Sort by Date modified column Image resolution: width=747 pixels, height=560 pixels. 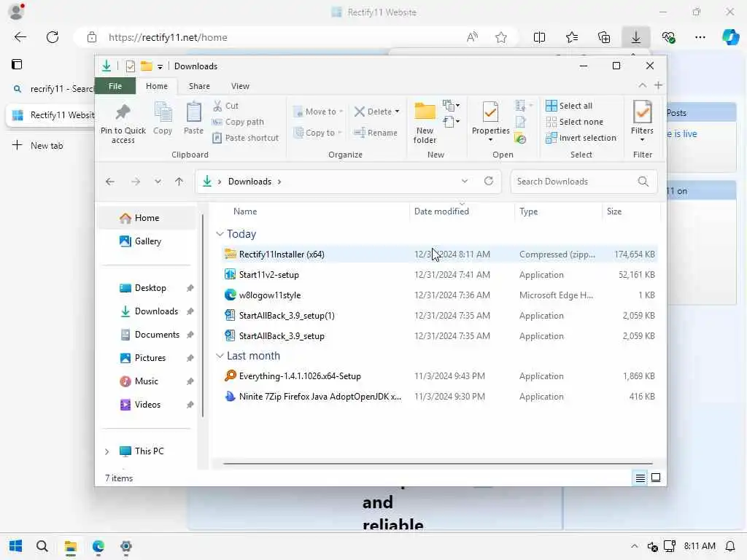[x=441, y=211]
